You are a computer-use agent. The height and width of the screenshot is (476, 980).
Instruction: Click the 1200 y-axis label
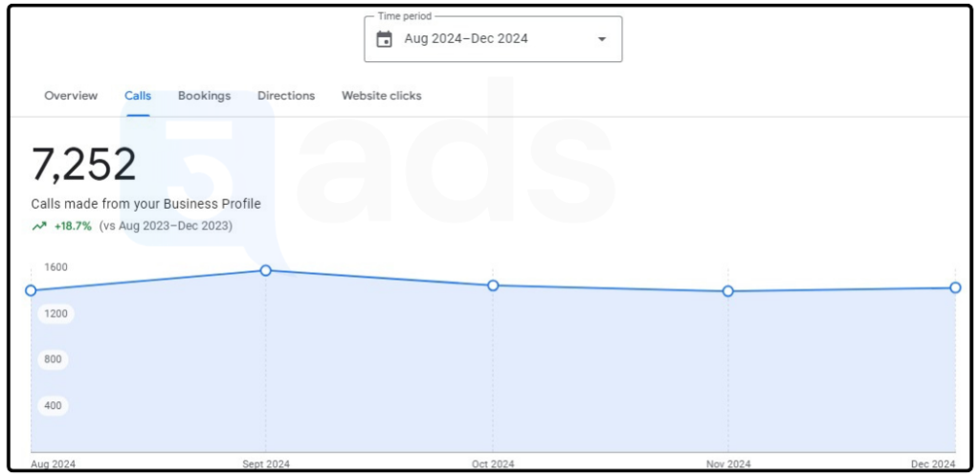pyautogui.click(x=54, y=313)
